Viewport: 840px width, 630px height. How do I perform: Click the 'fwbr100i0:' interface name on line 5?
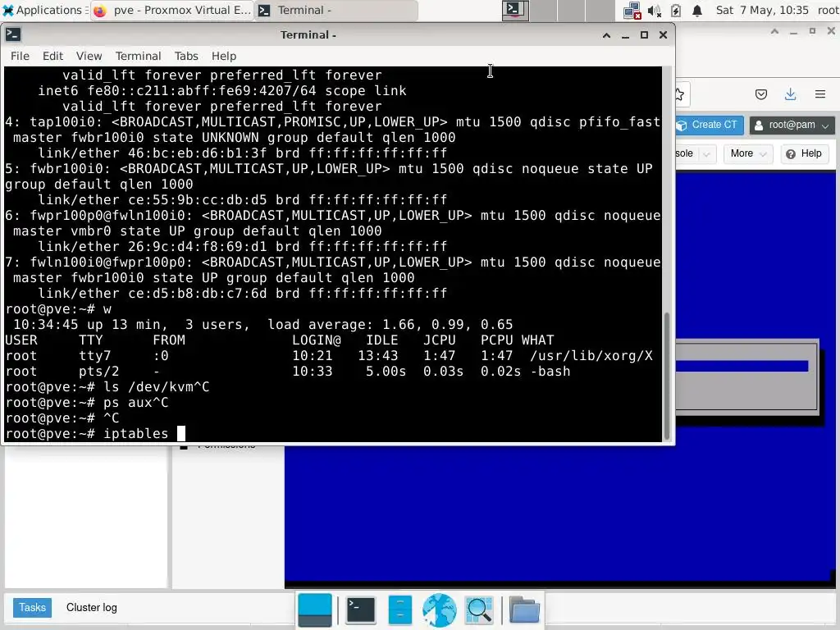click(71, 169)
